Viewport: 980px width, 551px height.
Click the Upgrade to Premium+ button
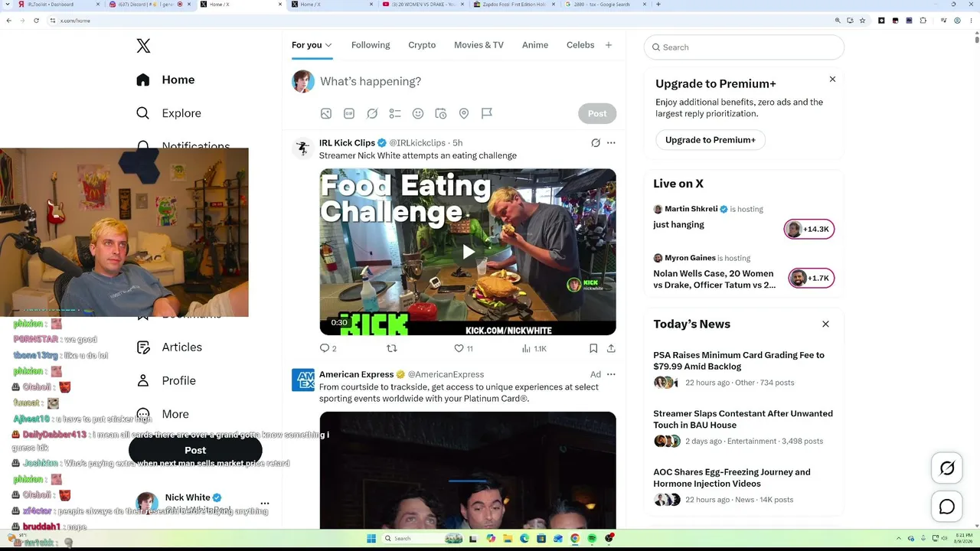[710, 140]
